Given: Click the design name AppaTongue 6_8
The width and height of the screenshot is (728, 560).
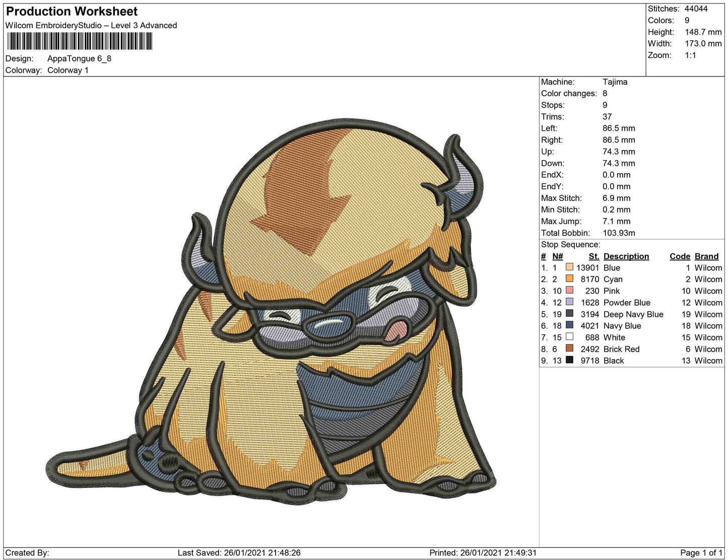Looking at the screenshot, I should coord(79,58).
